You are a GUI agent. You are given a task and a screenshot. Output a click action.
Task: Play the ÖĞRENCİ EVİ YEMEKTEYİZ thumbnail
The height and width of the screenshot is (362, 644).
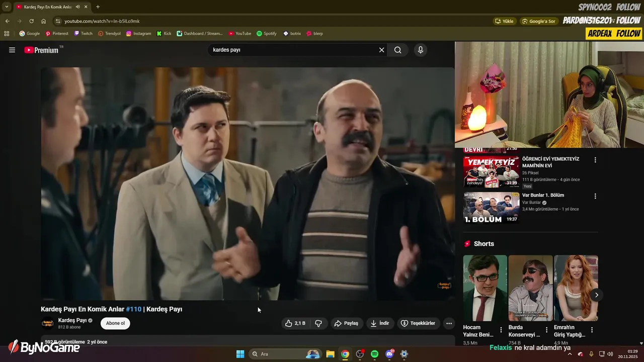[491, 171]
